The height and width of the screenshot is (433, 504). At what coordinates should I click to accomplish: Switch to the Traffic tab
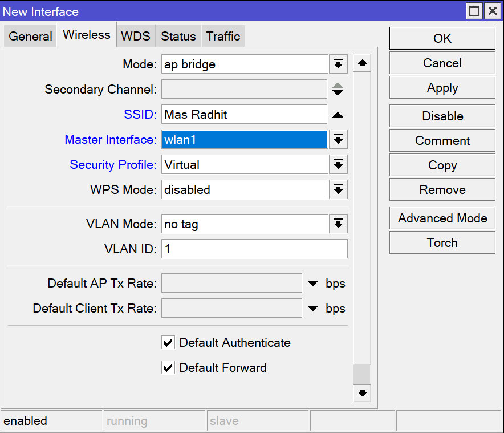pos(223,36)
